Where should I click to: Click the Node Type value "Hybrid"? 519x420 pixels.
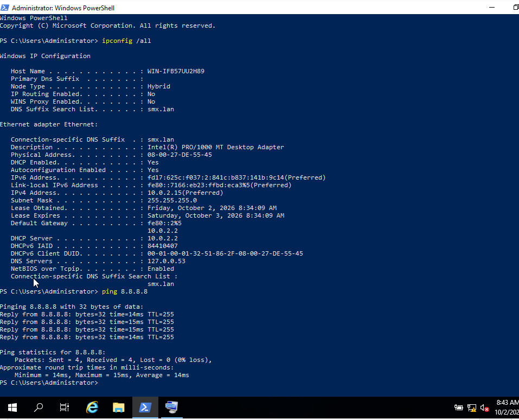pyautogui.click(x=159, y=86)
